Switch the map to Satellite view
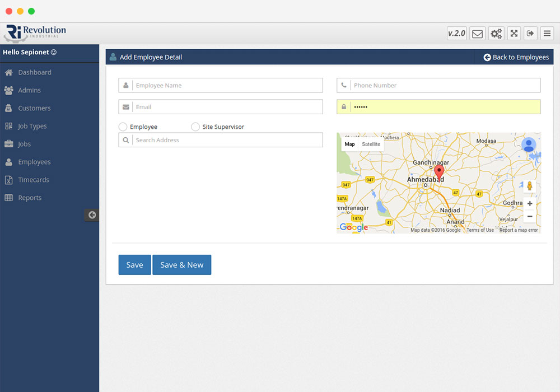This screenshot has height=392, width=560. 370,144
